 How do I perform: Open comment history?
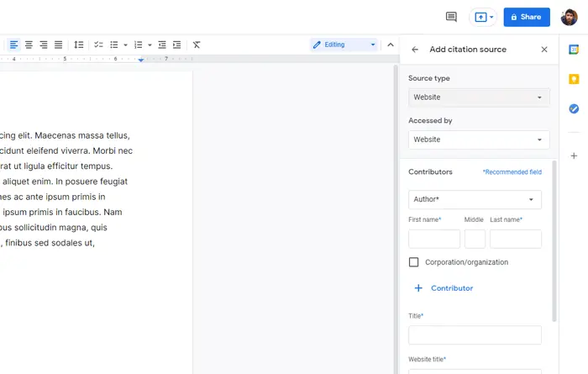[451, 17]
